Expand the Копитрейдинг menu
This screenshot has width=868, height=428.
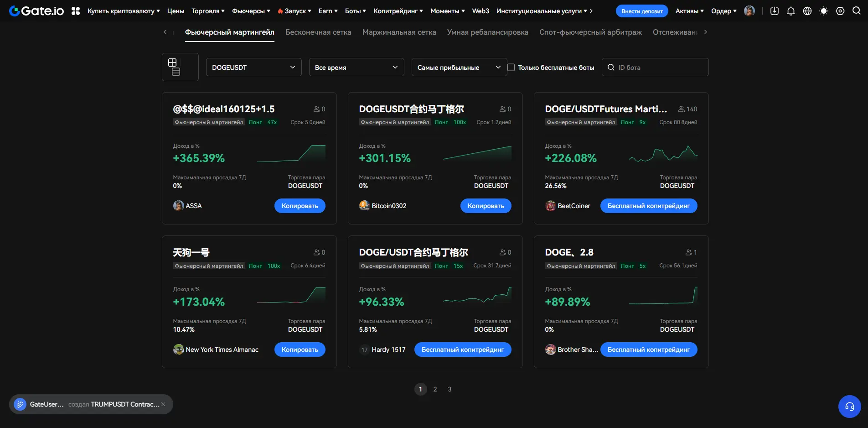click(398, 11)
